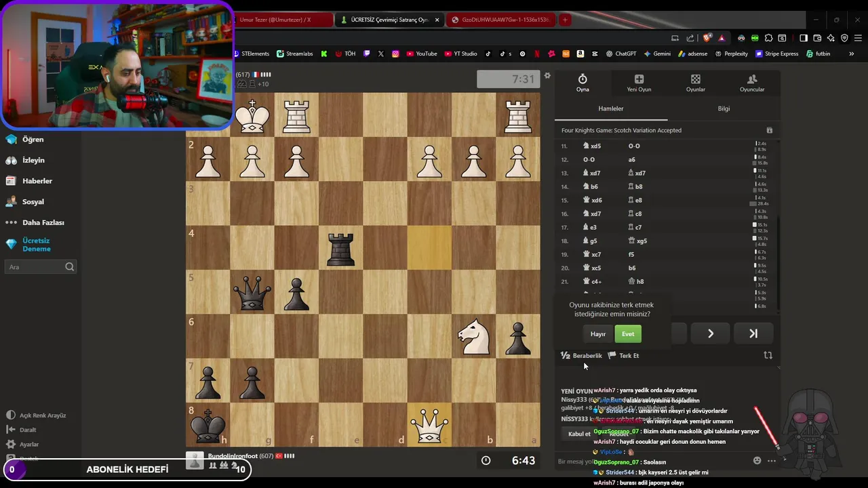Open Sosyal in the sidebar
868x488 pixels.
pos(25,201)
